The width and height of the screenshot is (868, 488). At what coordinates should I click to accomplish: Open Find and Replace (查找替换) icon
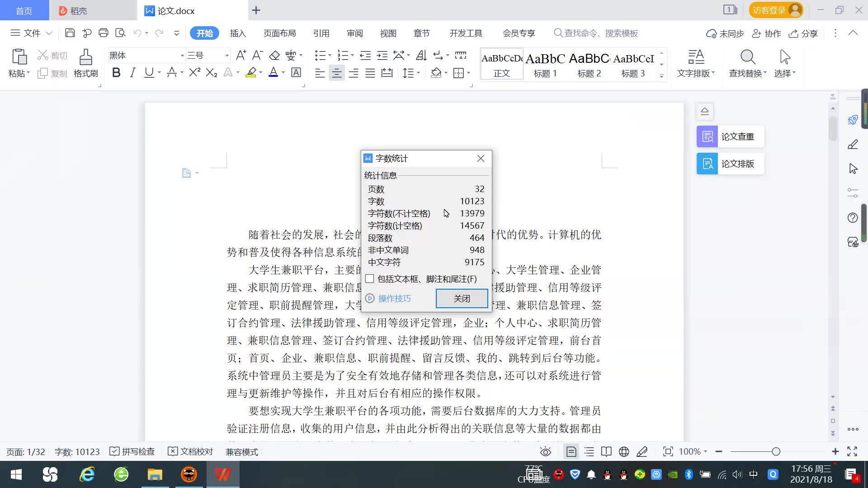coord(747,58)
